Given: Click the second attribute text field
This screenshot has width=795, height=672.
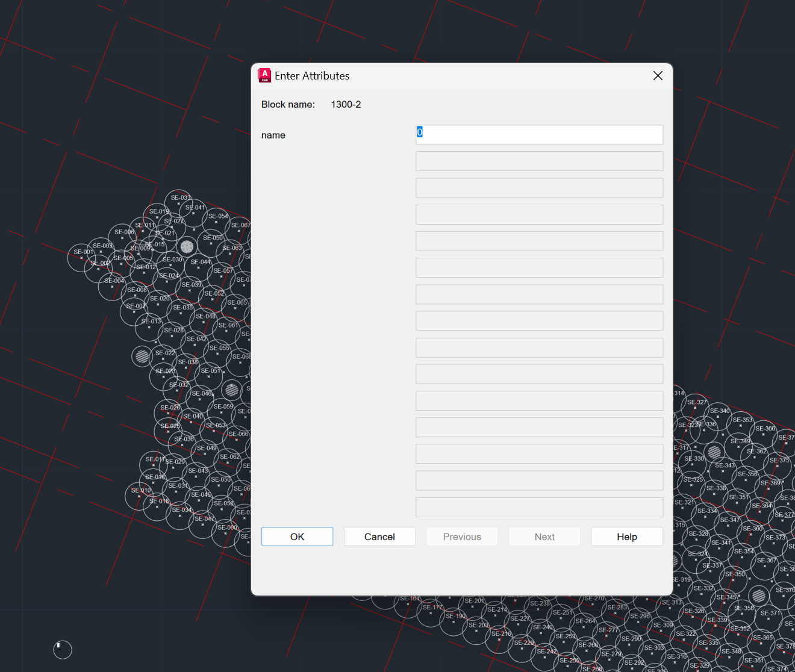Looking at the screenshot, I should click(538, 161).
